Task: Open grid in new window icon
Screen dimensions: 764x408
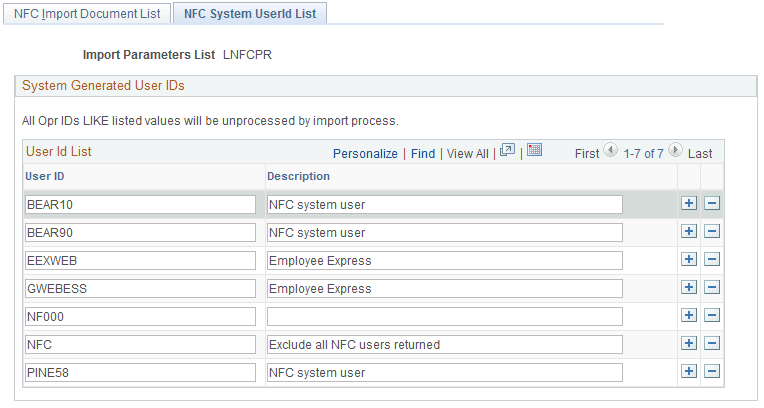Action: pos(508,151)
